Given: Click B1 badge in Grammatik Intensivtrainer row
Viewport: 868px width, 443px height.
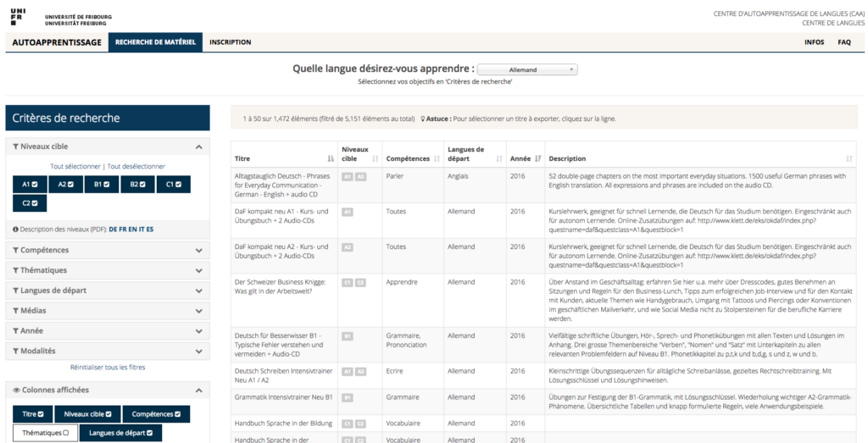Looking at the screenshot, I should point(348,397).
